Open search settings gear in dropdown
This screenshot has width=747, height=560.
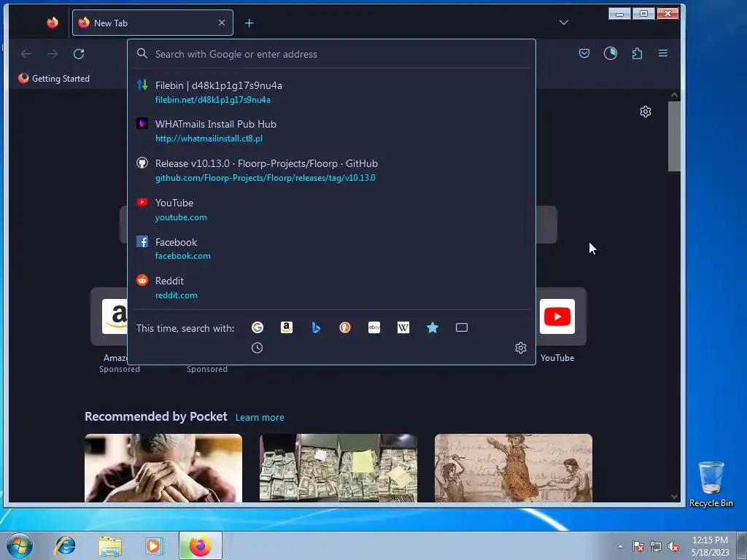point(521,348)
